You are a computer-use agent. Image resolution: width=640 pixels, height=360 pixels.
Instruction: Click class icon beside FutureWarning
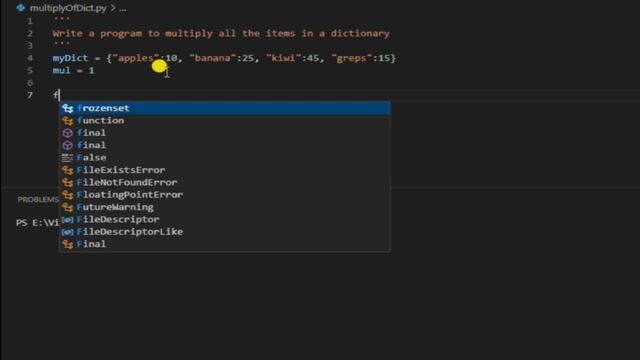[68, 207]
